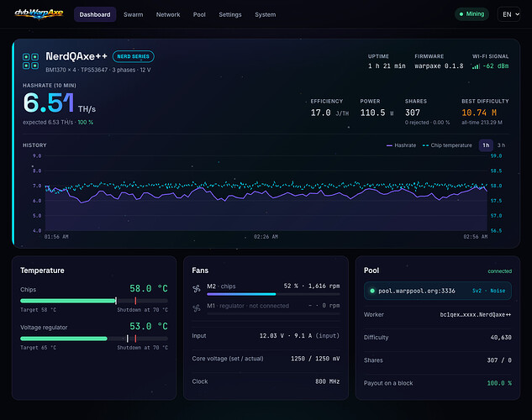Click the M2 chips fan icon

(197, 288)
